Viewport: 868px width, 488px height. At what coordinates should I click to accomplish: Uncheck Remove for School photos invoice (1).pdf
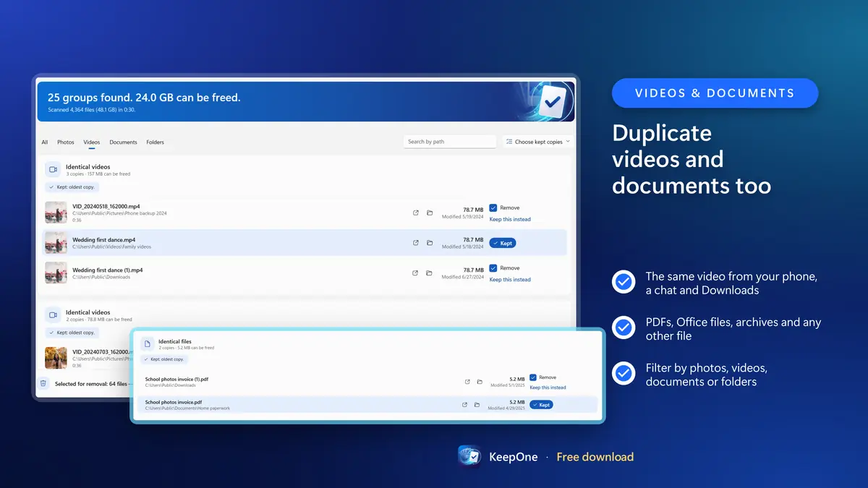tap(533, 377)
